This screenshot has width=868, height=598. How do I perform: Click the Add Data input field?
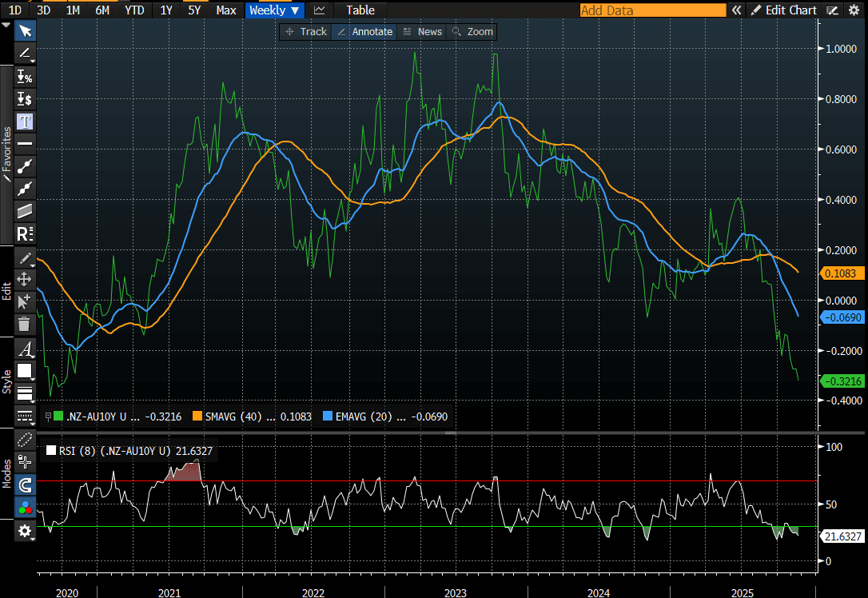[652, 10]
